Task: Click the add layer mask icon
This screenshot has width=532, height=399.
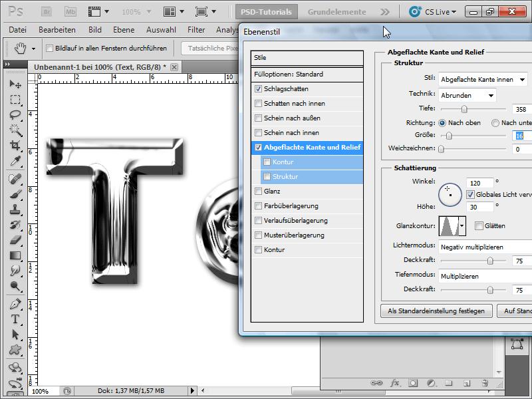Action: tap(413, 383)
